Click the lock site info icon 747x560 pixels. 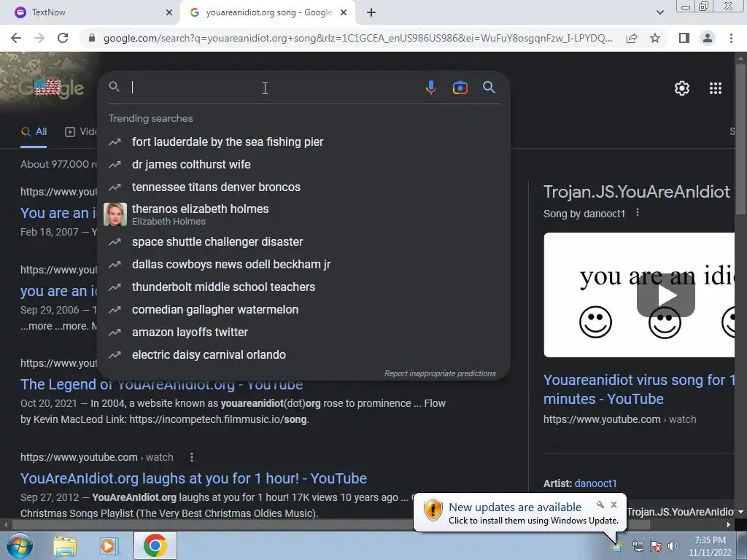(92, 38)
